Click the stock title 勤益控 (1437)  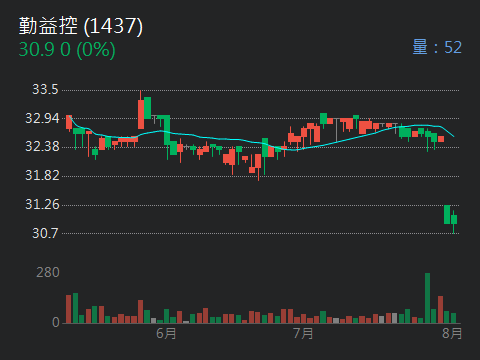point(81,26)
